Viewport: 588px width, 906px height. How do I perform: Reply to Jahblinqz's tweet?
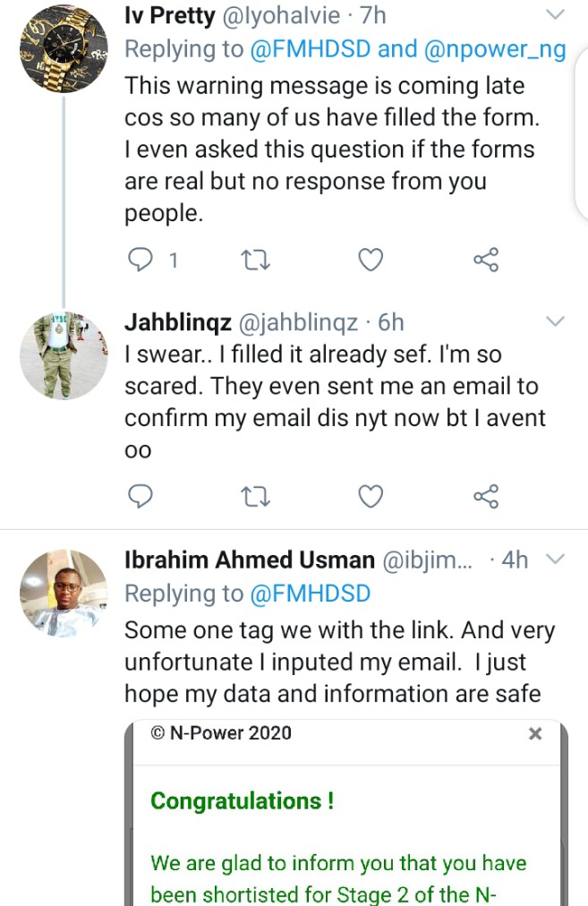(140, 496)
